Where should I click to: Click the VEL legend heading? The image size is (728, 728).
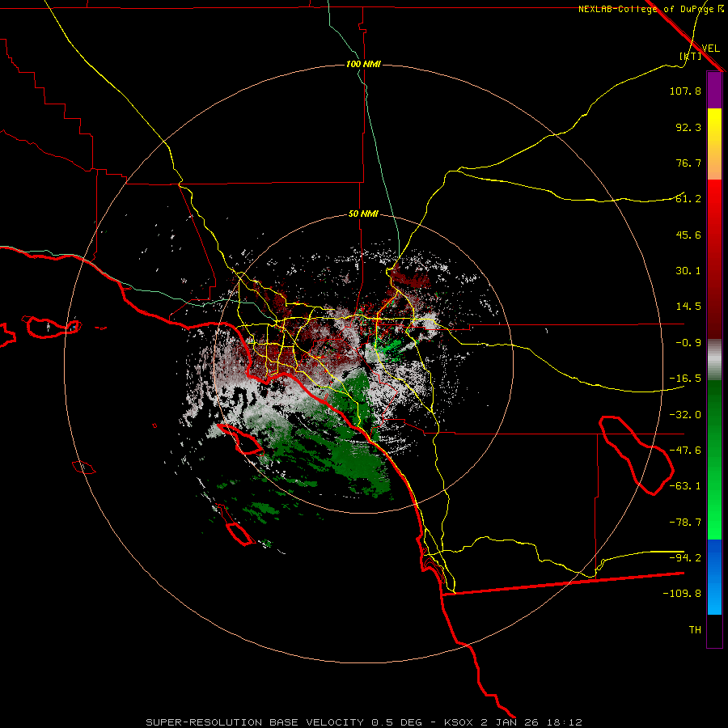710,49
